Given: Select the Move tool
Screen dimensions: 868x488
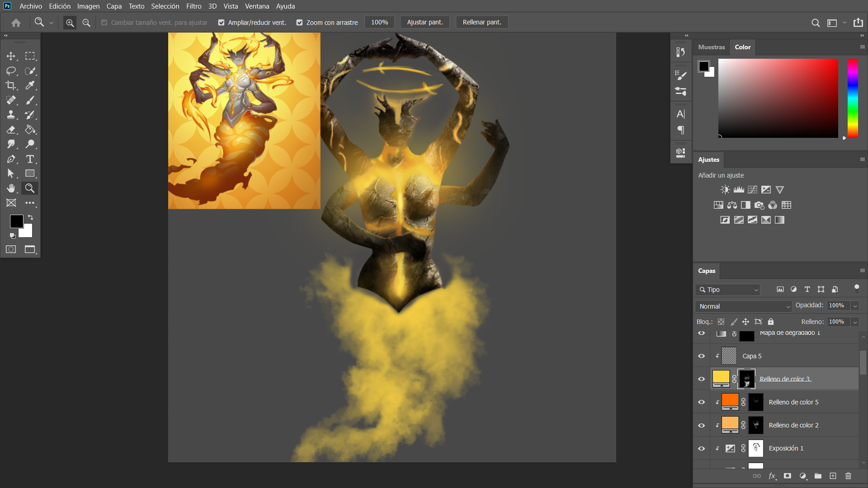Looking at the screenshot, I should pyautogui.click(x=11, y=56).
